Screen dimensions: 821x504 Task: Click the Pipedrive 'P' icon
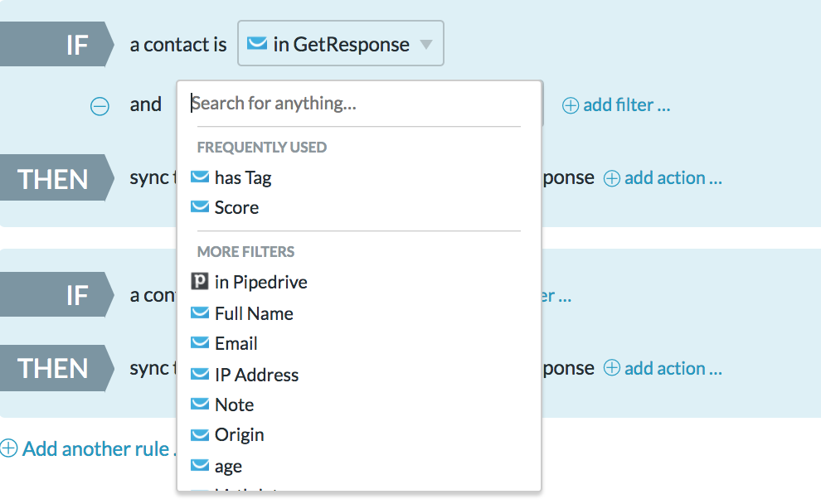tap(200, 282)
